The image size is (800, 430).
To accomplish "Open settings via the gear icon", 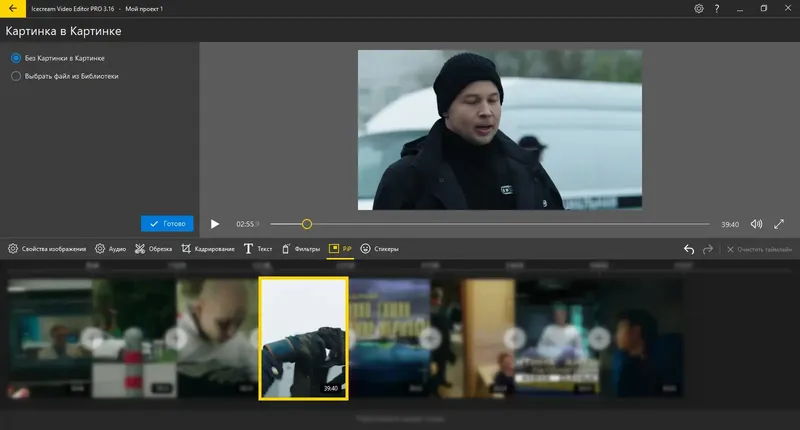I will click(699, 8).
